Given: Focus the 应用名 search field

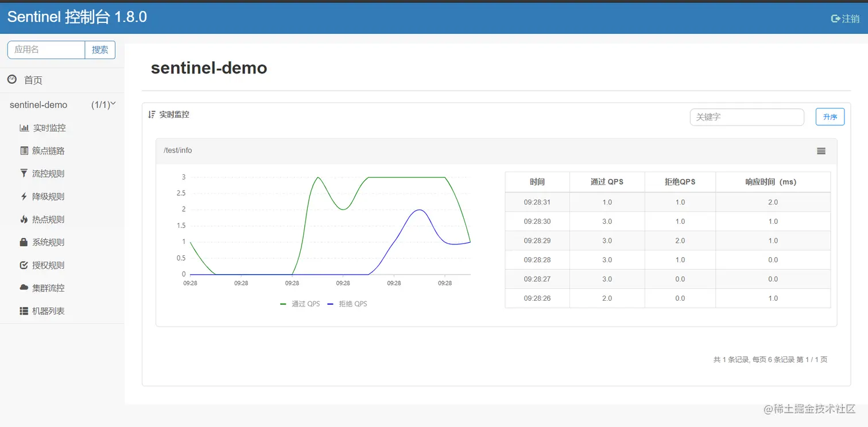Looking at the screenshot, I should coord(46,50).
